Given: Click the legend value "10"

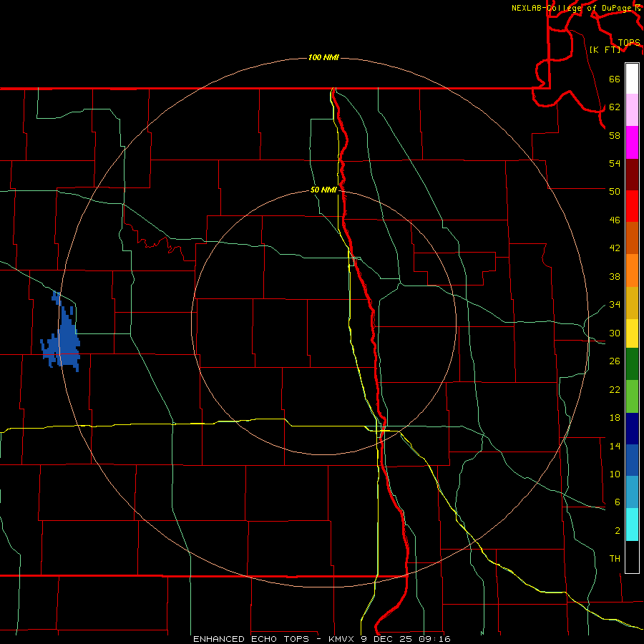Looking at the screenshot, I should click(615, 474).
